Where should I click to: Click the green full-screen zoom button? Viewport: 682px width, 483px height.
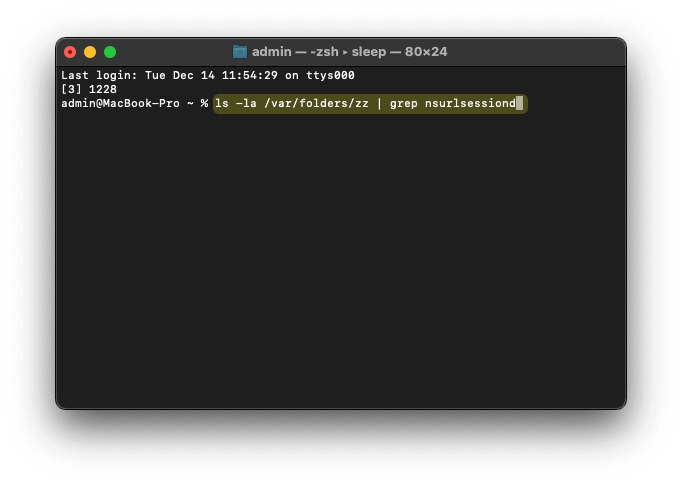[110, 52]
